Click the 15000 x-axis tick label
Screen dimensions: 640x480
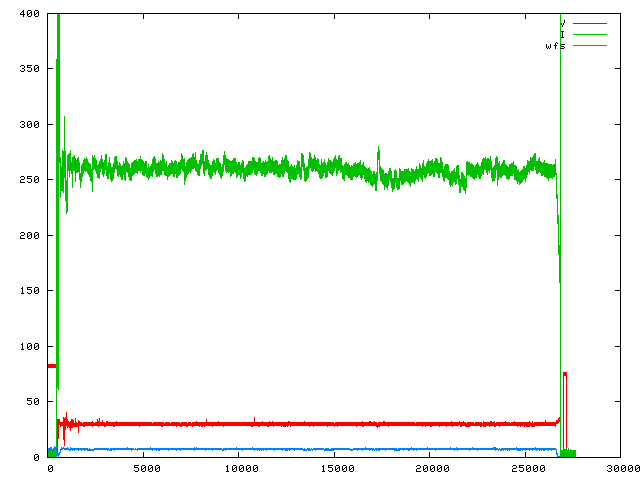(337, 468)
